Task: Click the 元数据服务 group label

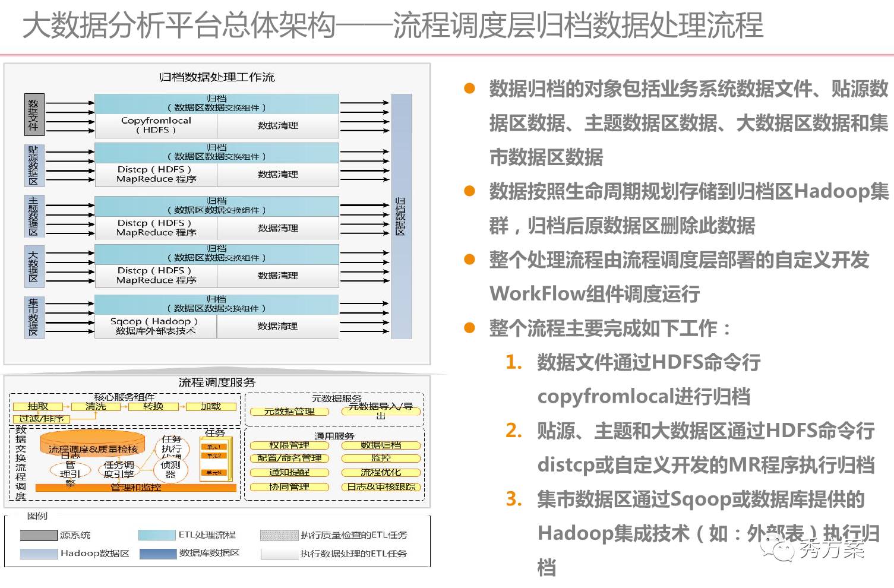Action: point(336,398)
